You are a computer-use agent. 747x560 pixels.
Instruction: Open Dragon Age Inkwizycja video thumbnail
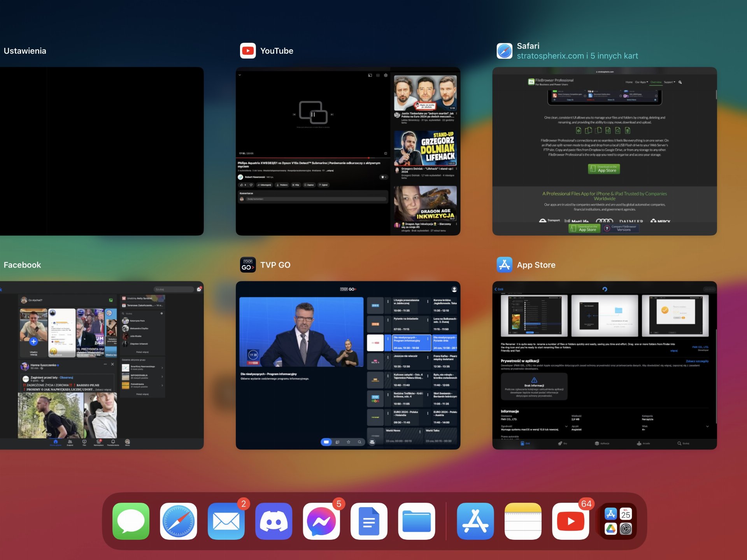[425, 203]
